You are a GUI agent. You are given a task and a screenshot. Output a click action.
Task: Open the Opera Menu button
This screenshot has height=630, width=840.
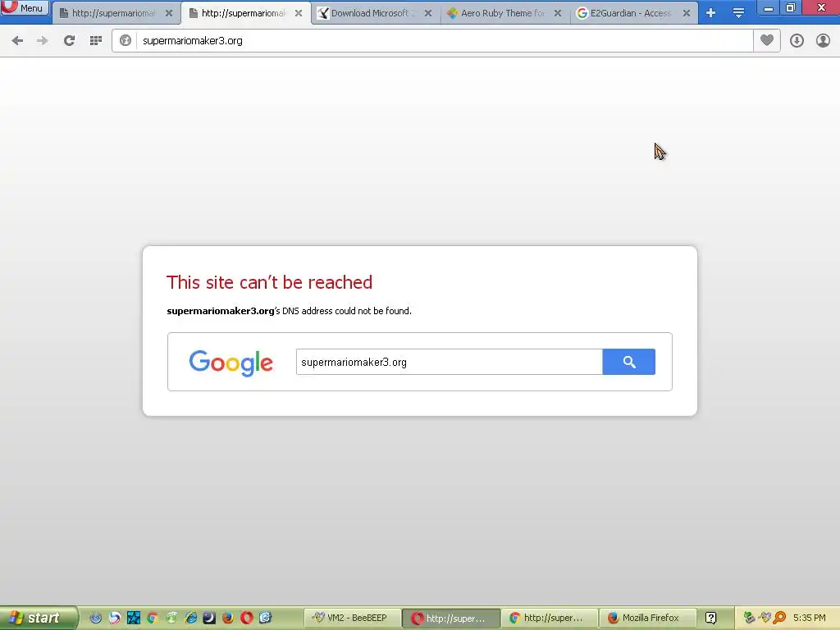click(25, 7)
